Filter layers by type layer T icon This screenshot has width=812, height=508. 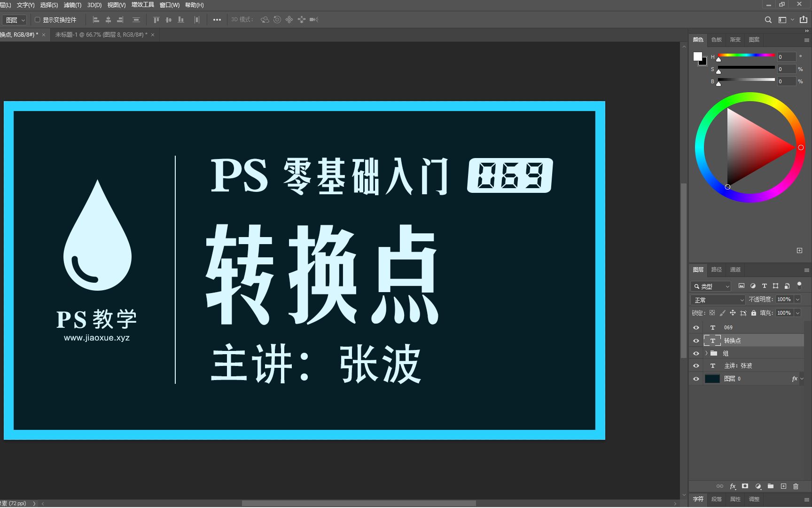tap(764, 286)
